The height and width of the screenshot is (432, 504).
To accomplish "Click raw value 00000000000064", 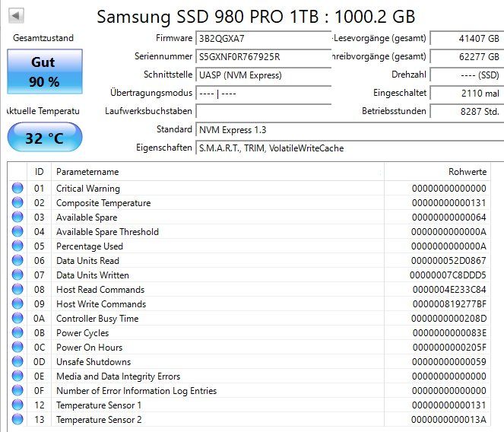I will [449, 217].
